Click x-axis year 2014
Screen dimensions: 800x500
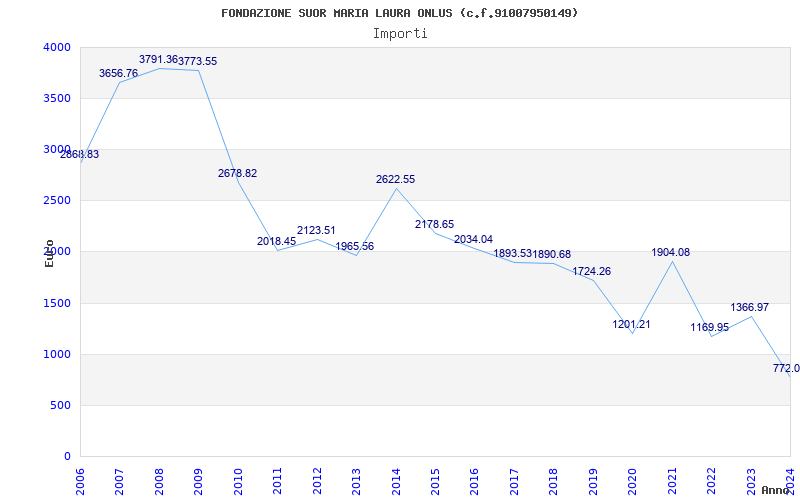396,482
